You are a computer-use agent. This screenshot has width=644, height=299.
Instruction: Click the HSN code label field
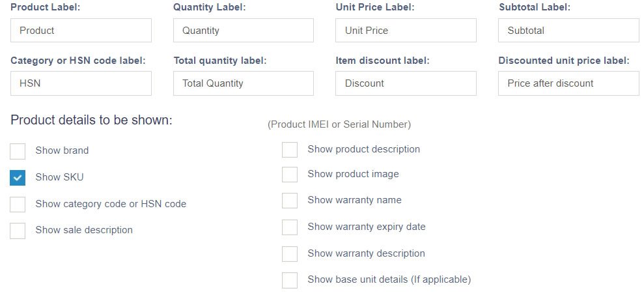81,83
